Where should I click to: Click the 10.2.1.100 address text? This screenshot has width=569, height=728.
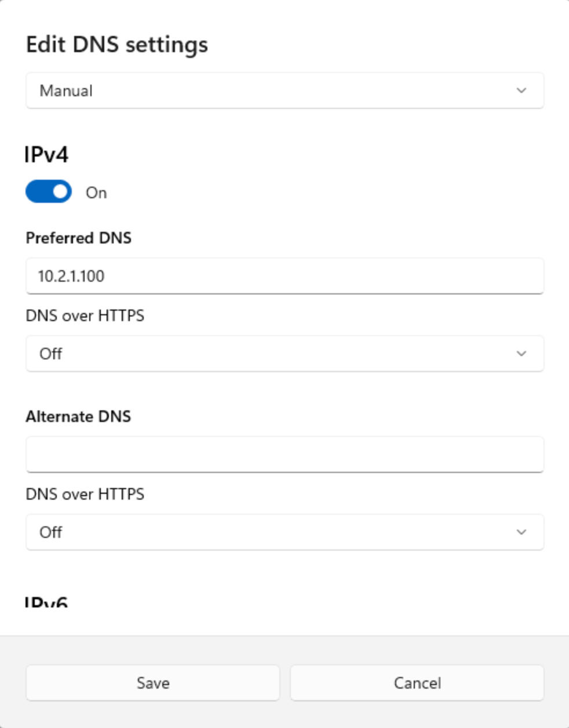coord(71,276)
